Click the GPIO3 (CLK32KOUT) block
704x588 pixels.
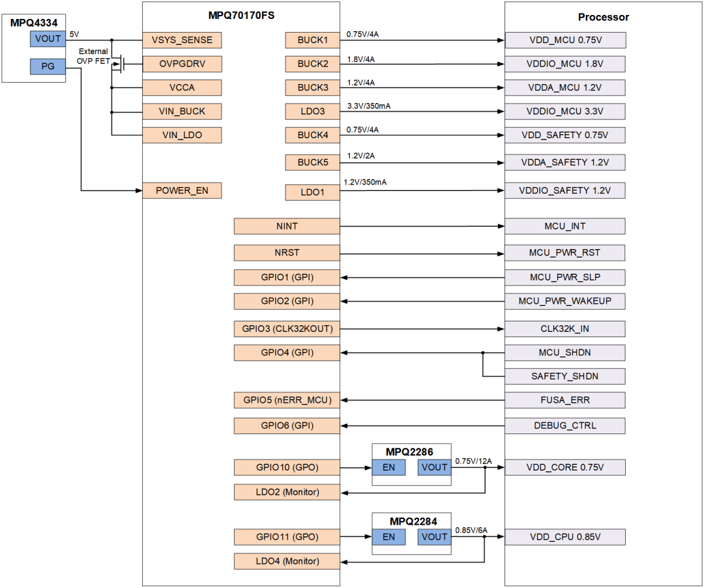tap(287, 329)
